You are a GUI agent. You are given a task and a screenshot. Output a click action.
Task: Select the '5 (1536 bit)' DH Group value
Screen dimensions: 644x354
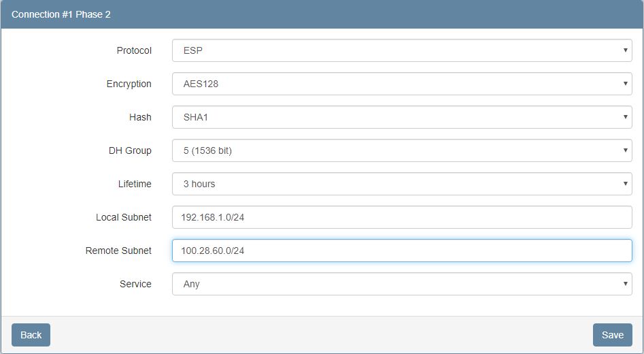(207, 150)
